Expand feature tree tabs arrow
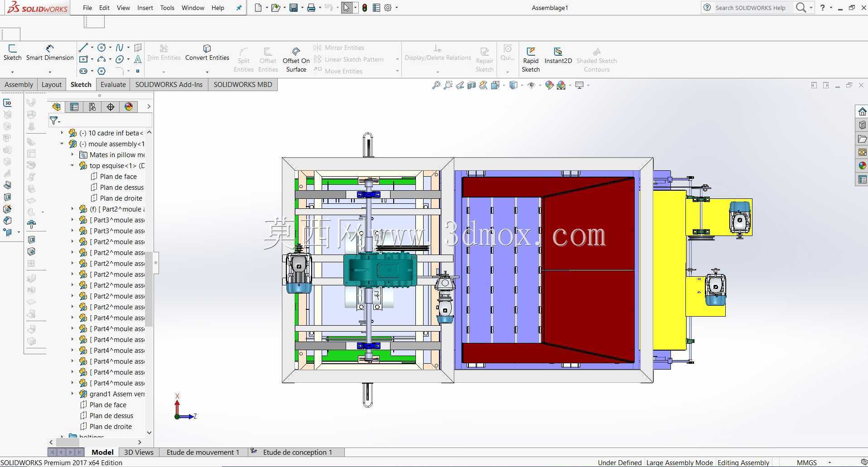The height and width of the screenshot is (467, 868). tap(149, 106)
